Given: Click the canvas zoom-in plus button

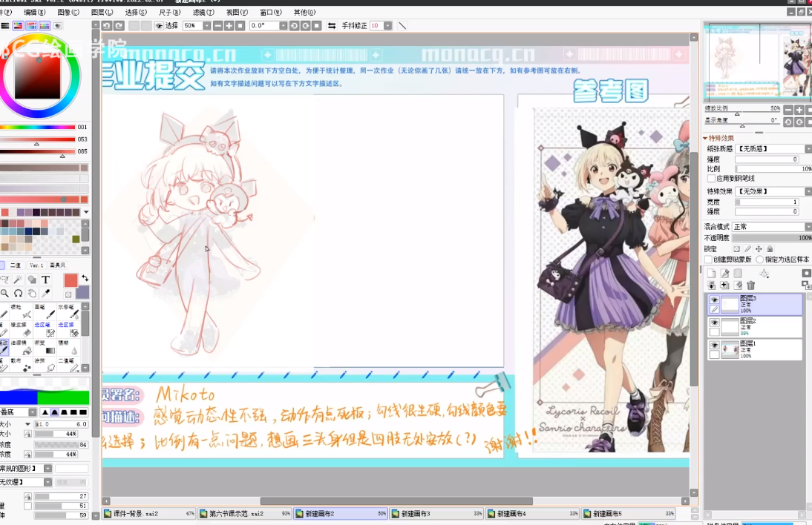Looking at the screenshot, I should (x=229, y=25).
